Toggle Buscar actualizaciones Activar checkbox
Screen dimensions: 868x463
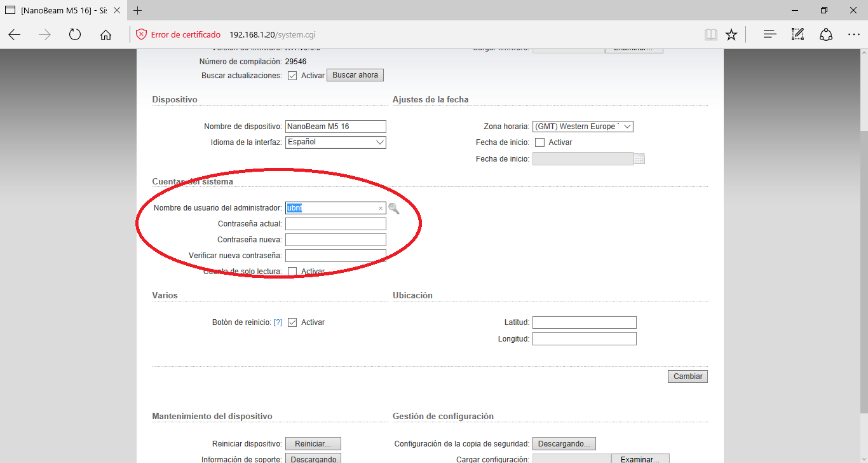292,75
